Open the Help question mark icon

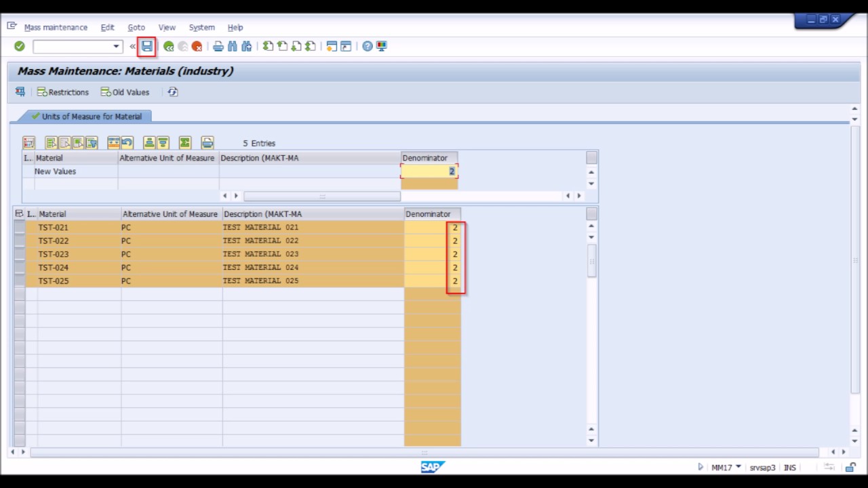pyautogui.click(x=367, y=46)
